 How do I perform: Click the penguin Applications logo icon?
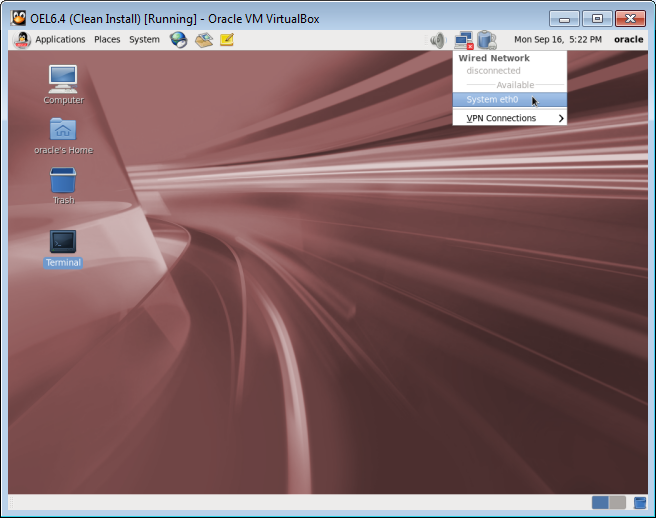click(x=22, y=40)
